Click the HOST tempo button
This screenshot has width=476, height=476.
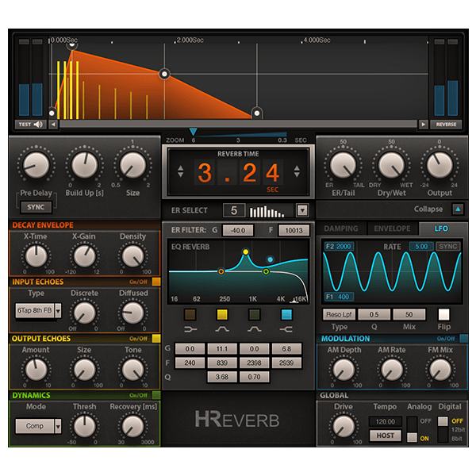click(386, 436)
